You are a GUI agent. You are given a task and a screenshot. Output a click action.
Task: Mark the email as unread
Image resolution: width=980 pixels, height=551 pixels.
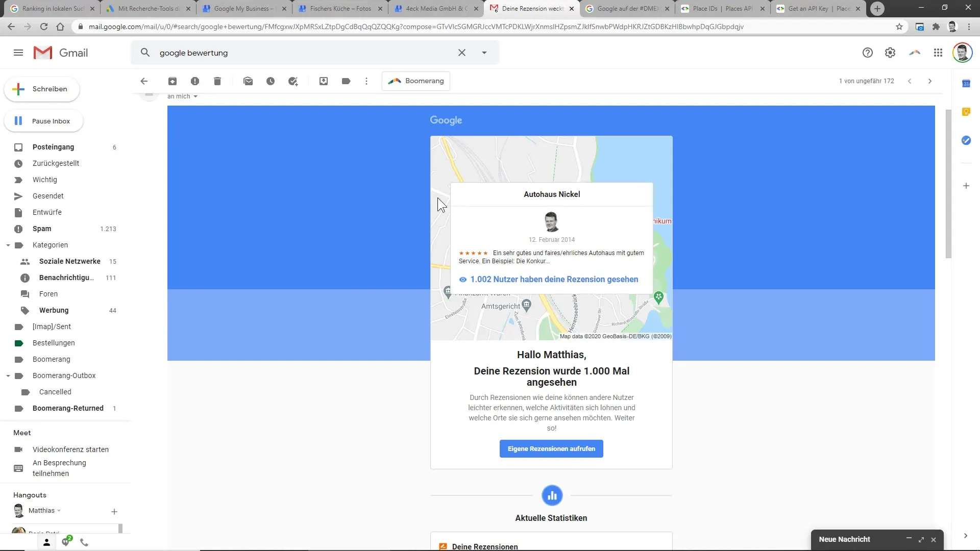click(x=248, y=81)
